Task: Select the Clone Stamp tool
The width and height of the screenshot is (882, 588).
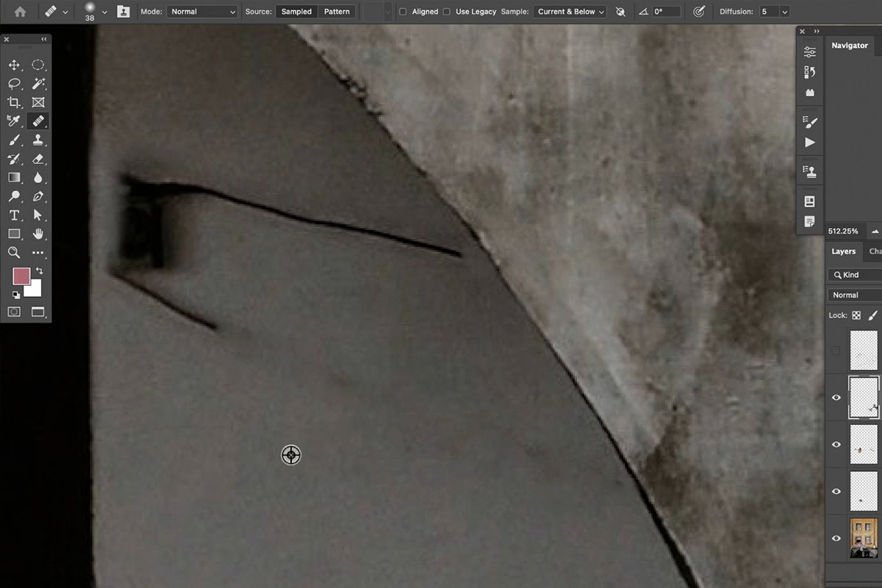Action: coord(38,140)
